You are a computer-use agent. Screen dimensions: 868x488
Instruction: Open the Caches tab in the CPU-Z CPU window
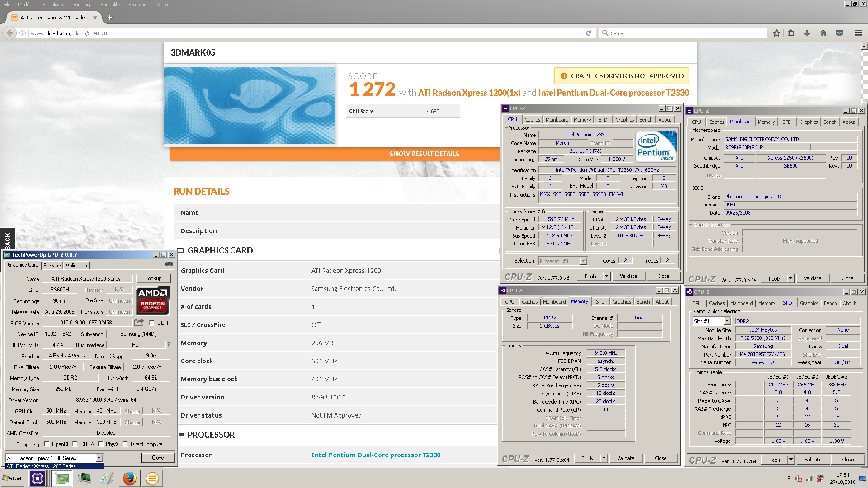(x=532, y=120)
